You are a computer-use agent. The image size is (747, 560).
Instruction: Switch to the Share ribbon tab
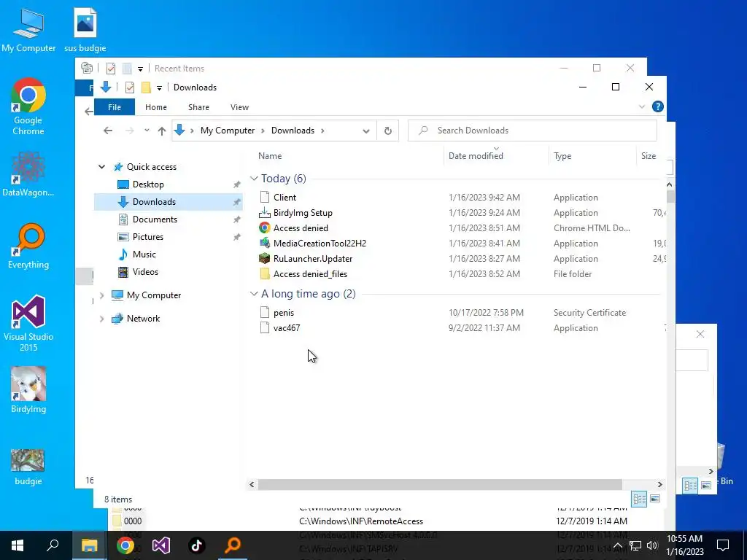tap(198, 107)
